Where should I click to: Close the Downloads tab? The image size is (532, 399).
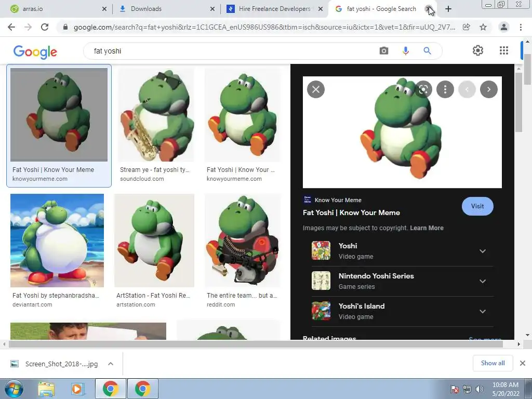(212, 9)
